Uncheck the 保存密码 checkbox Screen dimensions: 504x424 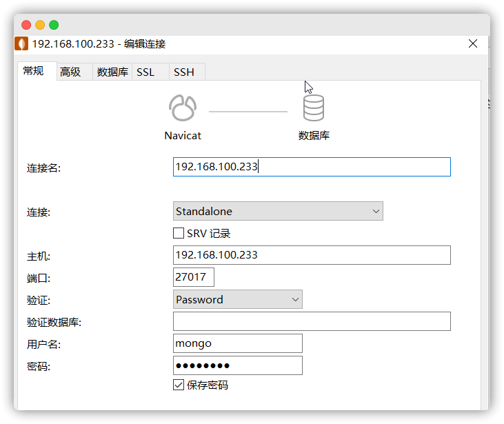pyautogui.click(x=179, y=385)
